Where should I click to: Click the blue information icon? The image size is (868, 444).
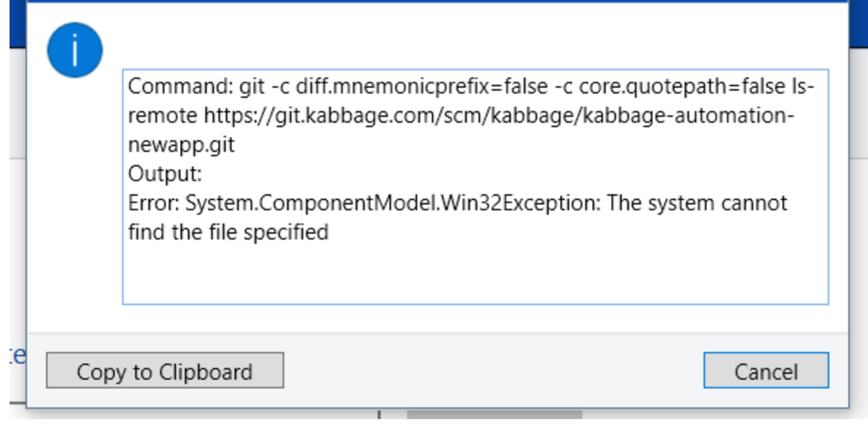tap(75, 50)
